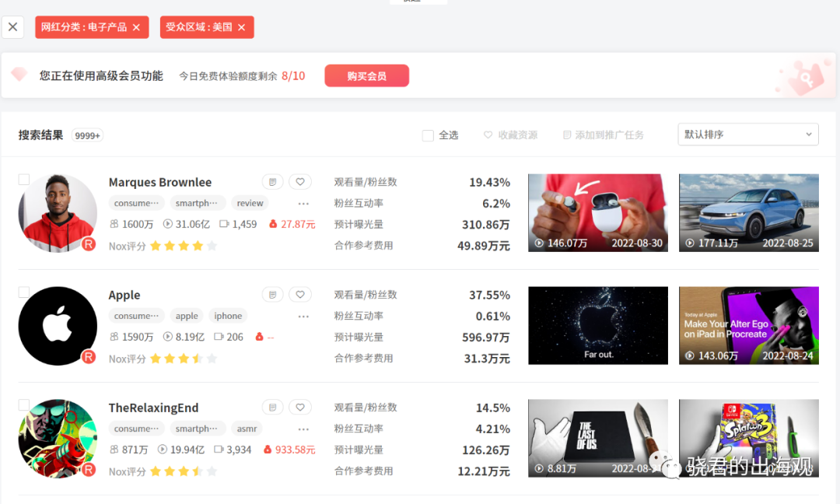Open the Marques Brownlee channel name link

point(160,181)
